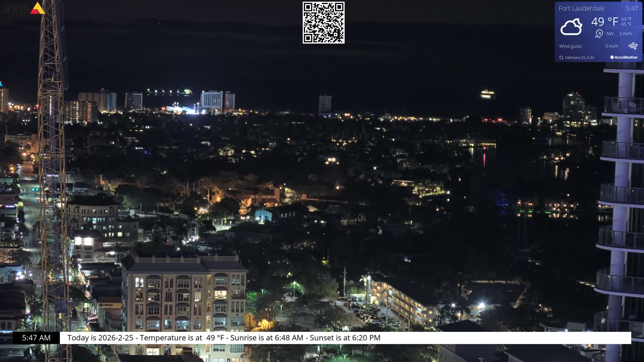Image resolution: width=644 pixels, height=362 pixels.
Task: Click the Axis logo triangle
Action: point(37,8)
